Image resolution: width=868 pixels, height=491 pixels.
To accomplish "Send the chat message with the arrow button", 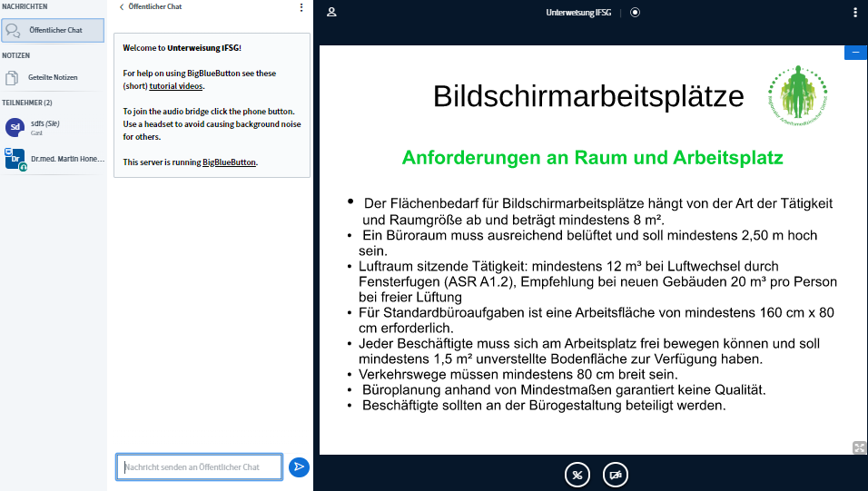I will 299,466.
